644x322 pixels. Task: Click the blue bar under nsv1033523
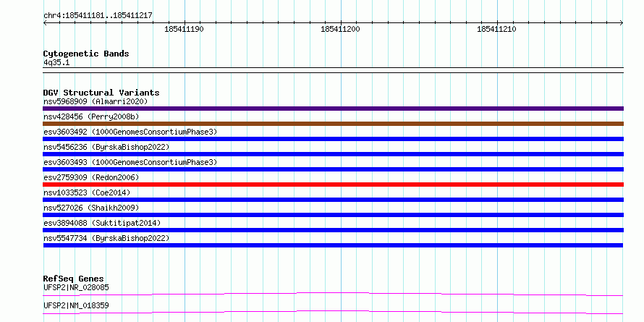pyautogui.click(x=333, y=200)
